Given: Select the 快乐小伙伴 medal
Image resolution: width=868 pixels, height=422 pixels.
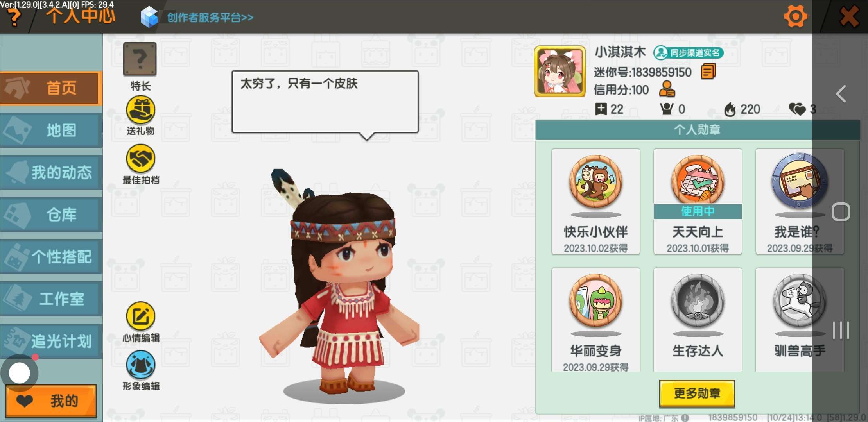Looking at the screenshot, I should [595, 202].
